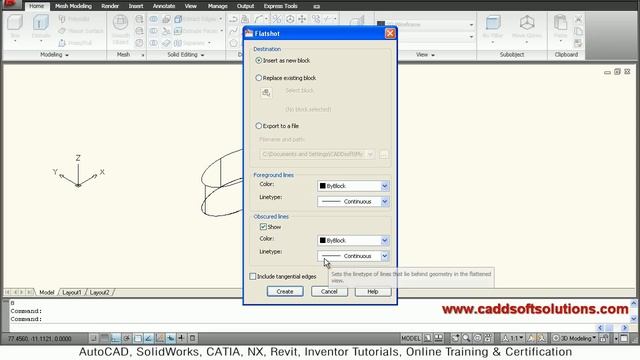Viewport: 640px width, 360px height.
Task: Open Foreground lines Color dropdown
Action: pos(353,186)
